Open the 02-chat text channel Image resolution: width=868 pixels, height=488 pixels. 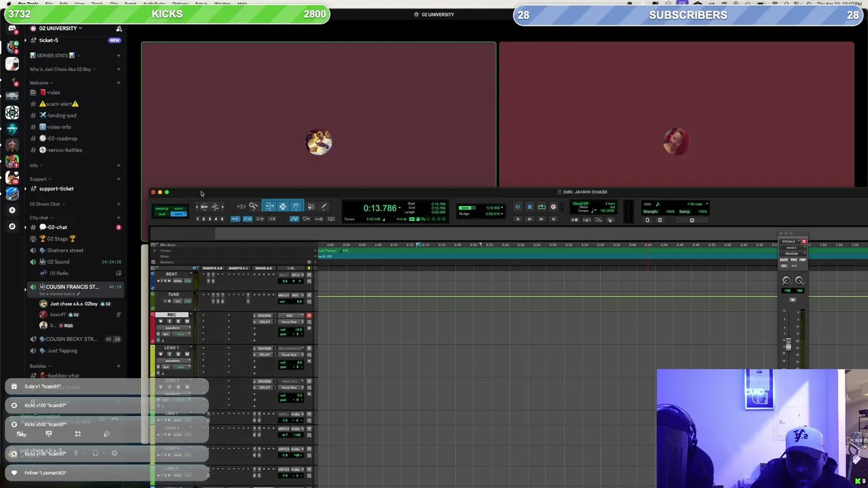click(58, 227)
